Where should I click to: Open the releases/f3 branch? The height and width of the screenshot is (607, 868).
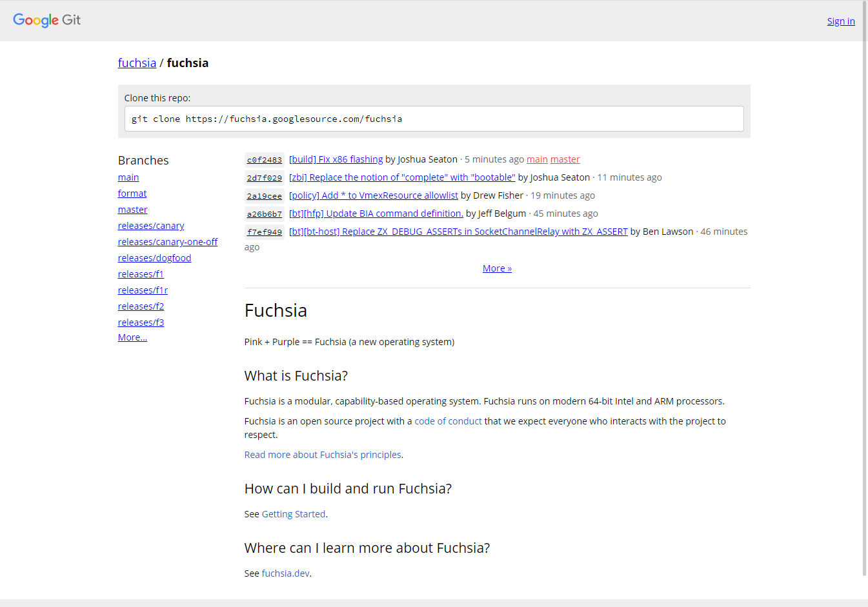(141, 323)
